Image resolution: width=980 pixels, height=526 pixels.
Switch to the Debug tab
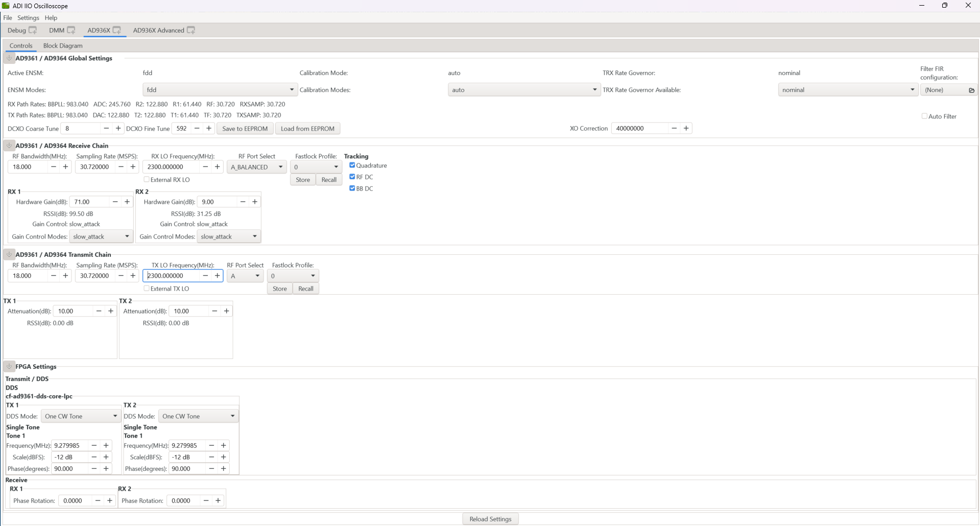click(17, 30)
